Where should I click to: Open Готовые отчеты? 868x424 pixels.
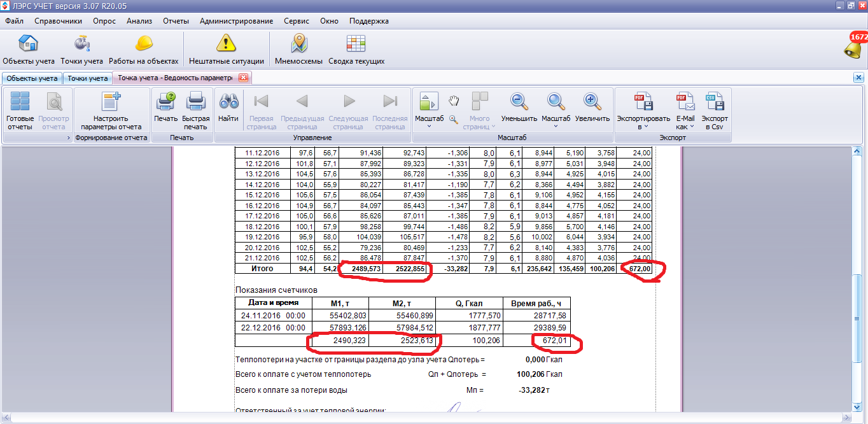(20, 111)
